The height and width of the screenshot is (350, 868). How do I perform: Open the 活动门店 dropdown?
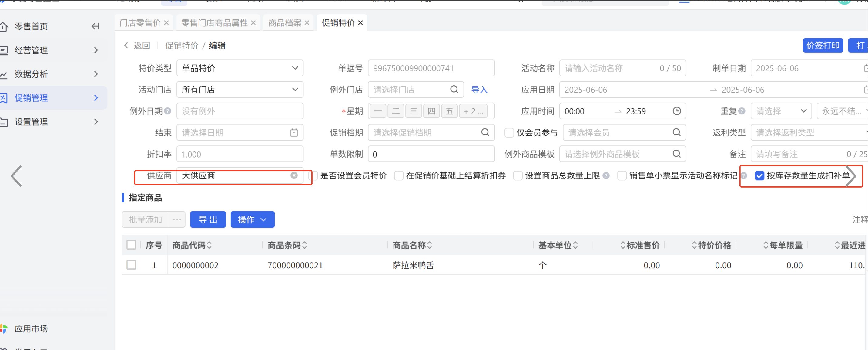click(x=240, y=90)
